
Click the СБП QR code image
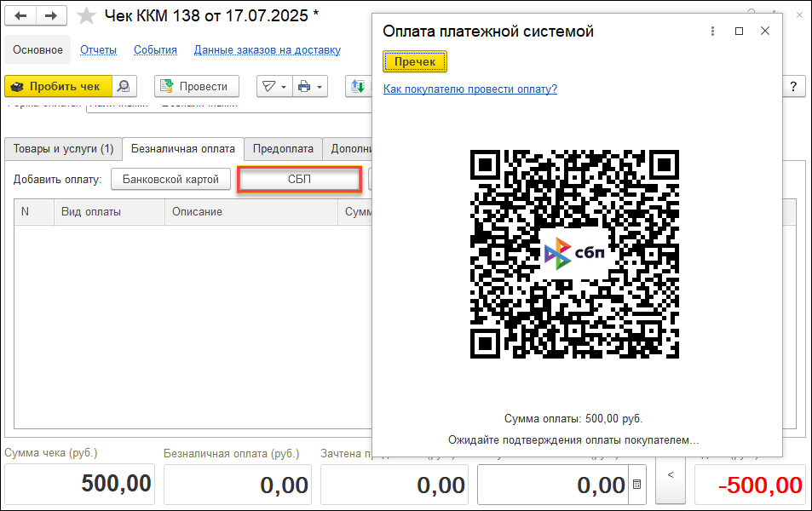[574, 254]
